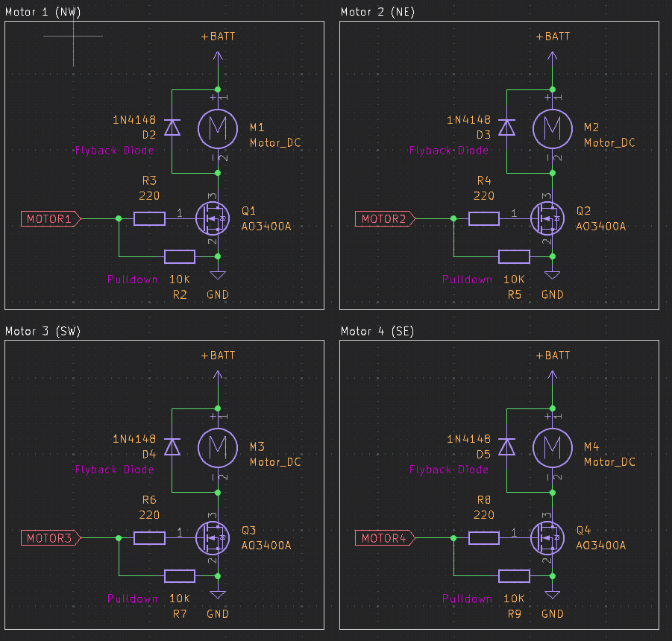Click the junction dot at Q1 drain
The width and height of the screenshot is (672, 641).
[x=217, y=171]
